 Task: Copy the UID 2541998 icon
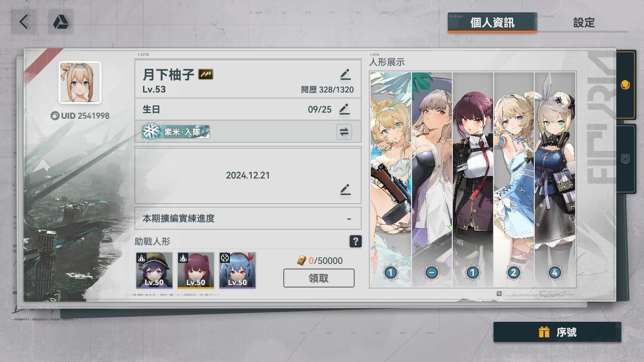tap(55, 116)
